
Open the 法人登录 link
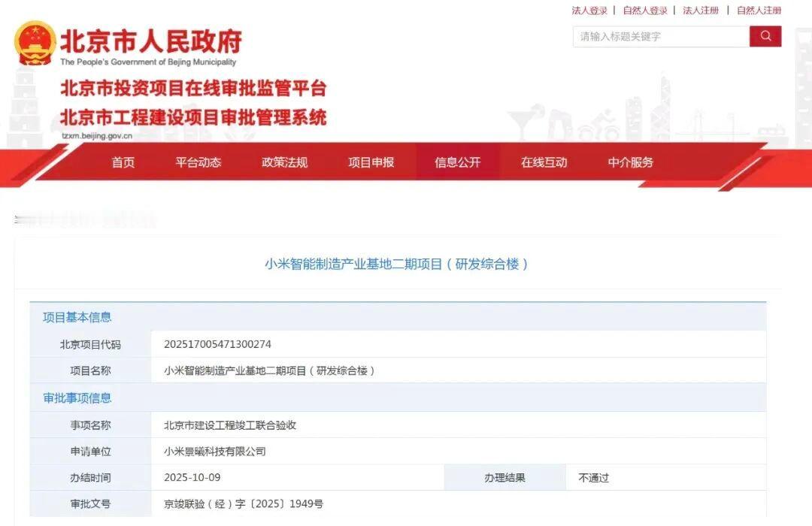(589, 11)
